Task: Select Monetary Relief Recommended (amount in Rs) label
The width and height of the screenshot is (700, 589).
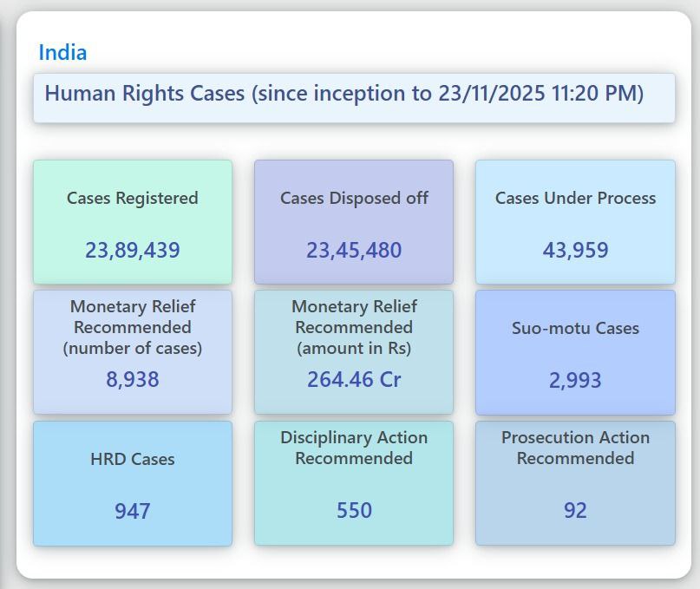Action: tap(354, 327)
